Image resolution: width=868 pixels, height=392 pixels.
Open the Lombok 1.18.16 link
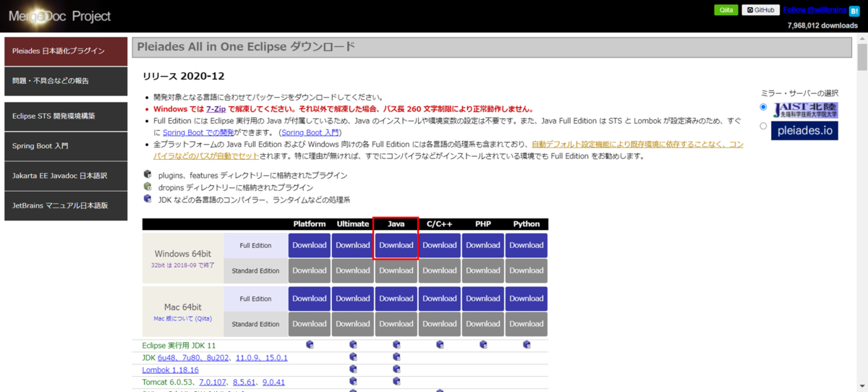click(171, 370)
